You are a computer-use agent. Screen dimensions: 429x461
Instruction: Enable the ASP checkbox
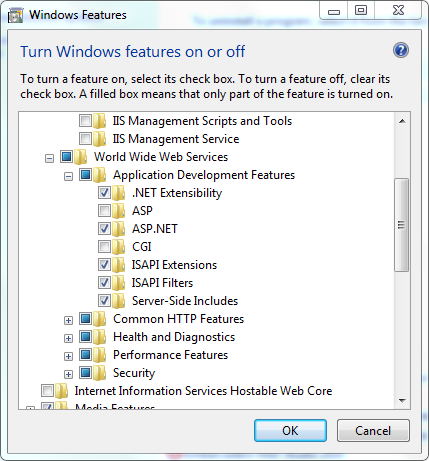(104, 211)
